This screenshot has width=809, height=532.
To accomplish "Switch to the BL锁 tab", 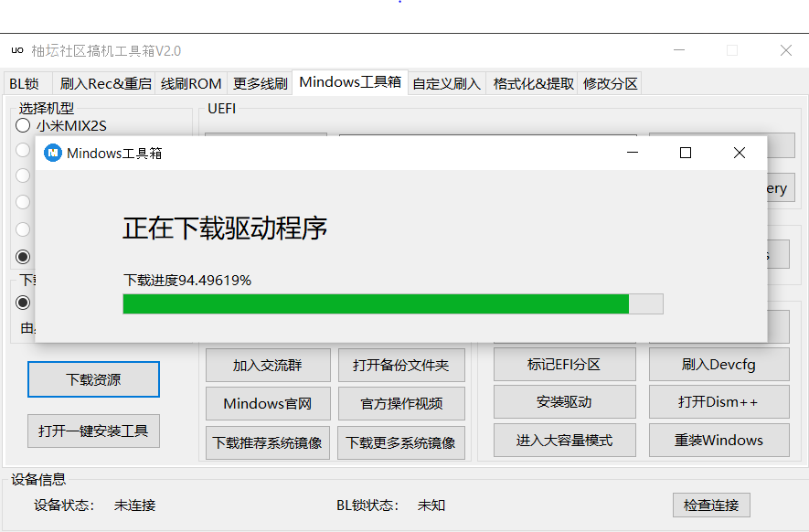I will 25,83.
